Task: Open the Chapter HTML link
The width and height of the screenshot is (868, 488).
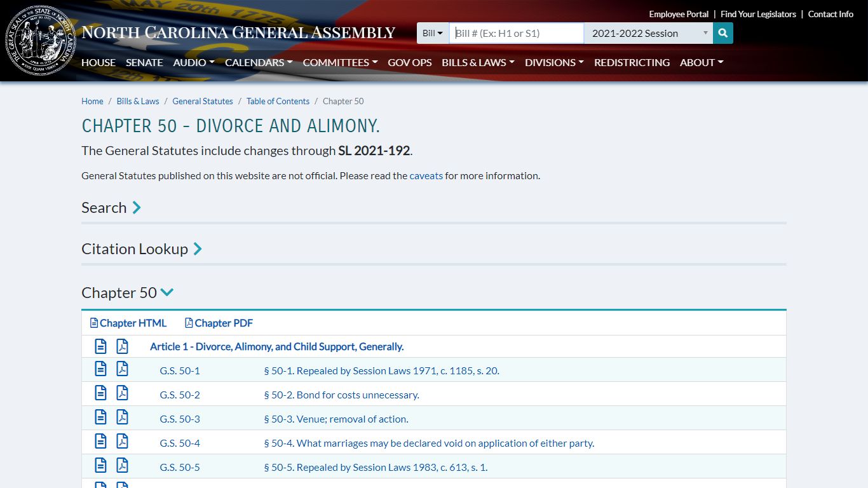Action: [x=128, y=323]
